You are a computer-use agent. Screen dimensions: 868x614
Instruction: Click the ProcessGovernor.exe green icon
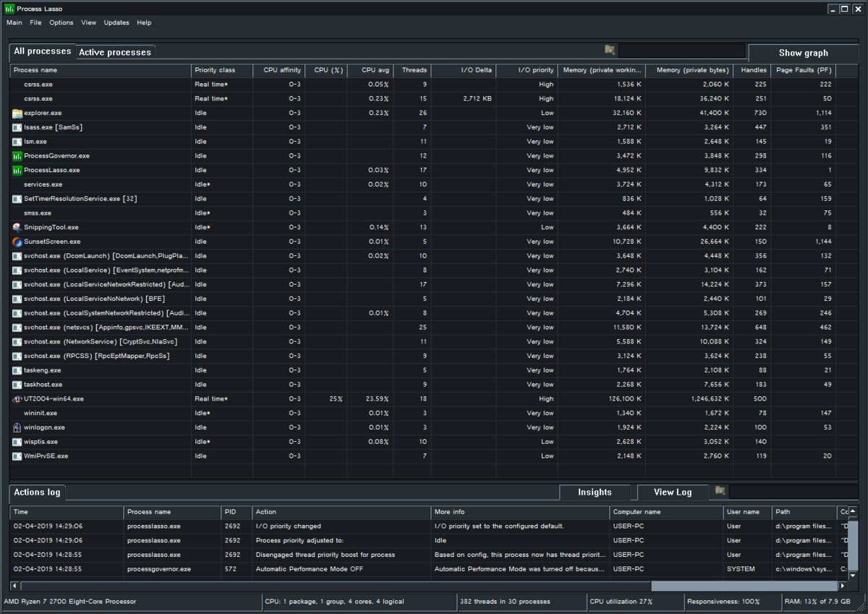(x=17, y=156)
